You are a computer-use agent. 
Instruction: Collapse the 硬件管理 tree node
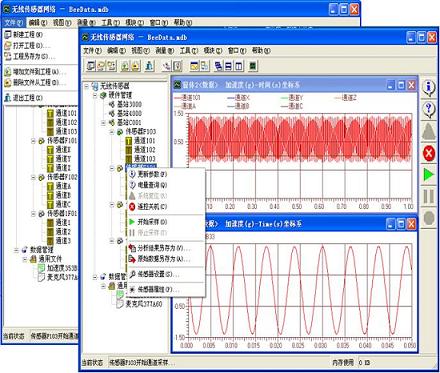pyautogui.click(x=95, y=96)
